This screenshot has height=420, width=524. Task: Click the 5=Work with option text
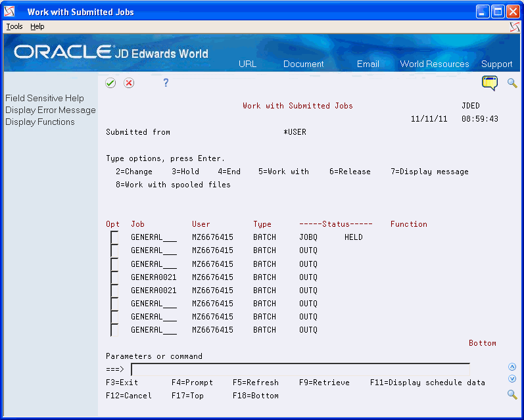283,172
